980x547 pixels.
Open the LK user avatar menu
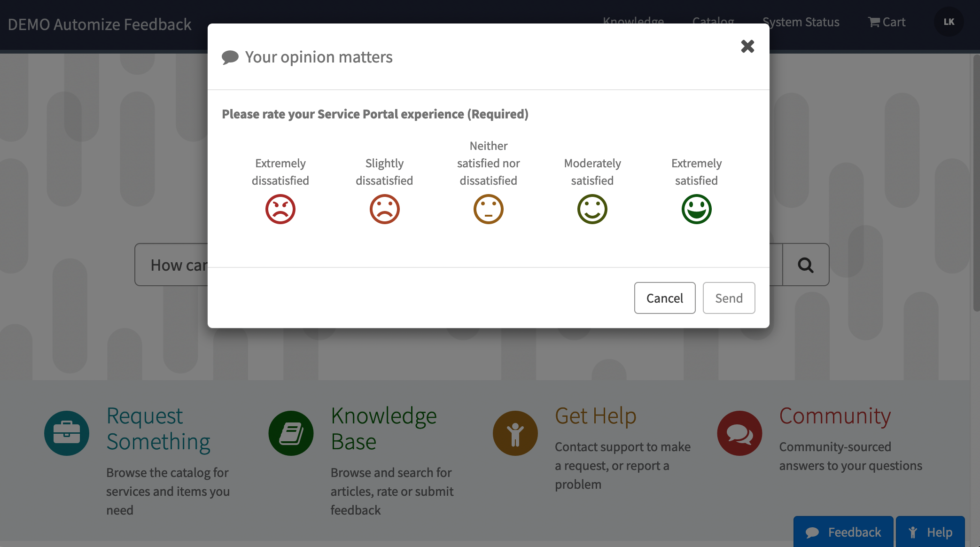(x=949, y=22)
